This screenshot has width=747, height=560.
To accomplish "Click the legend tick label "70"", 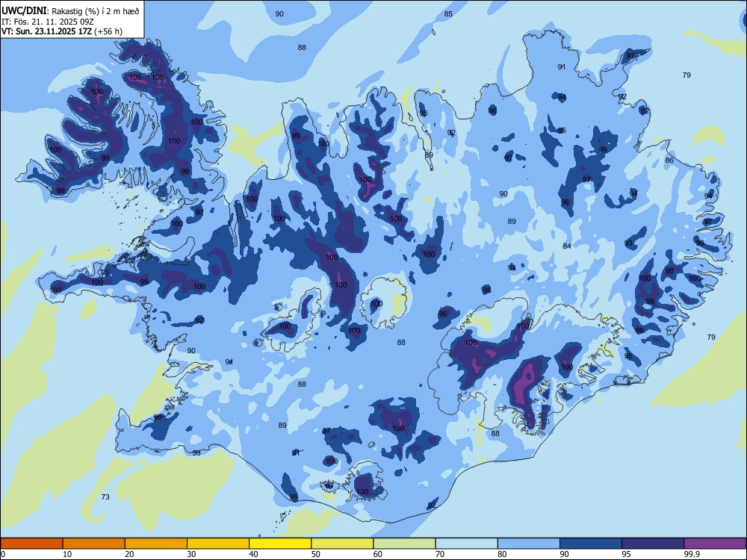I will point(440,554).
